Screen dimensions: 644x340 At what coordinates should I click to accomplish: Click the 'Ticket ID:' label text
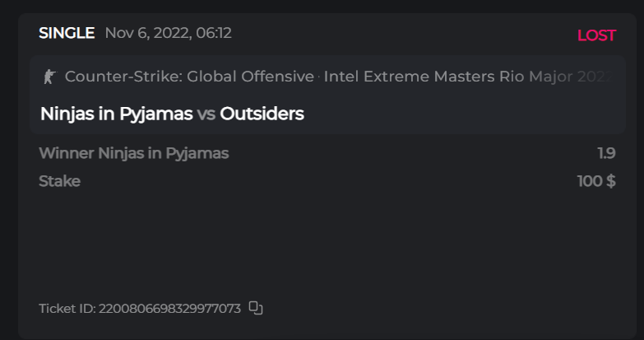click(67, 309)
